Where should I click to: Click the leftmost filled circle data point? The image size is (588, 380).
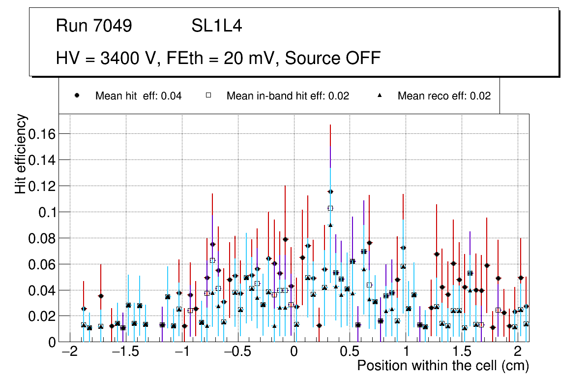coord(84,309)
